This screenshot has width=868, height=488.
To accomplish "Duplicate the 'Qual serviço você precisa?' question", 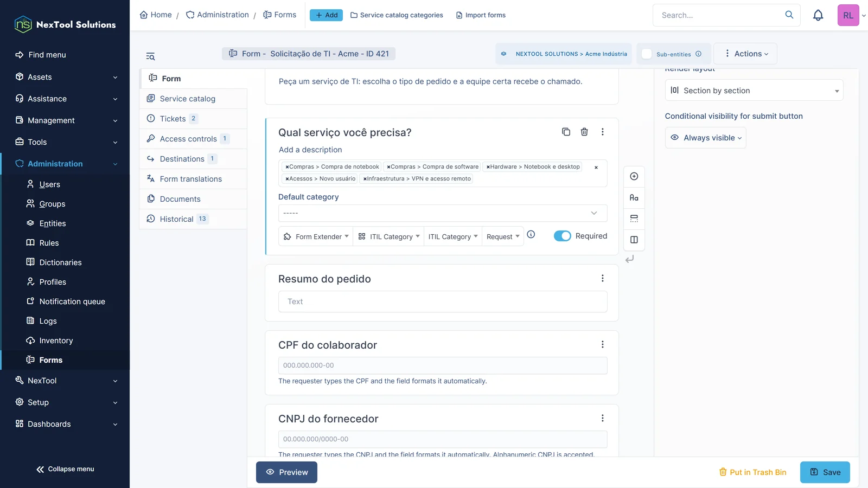I will 566,132.
